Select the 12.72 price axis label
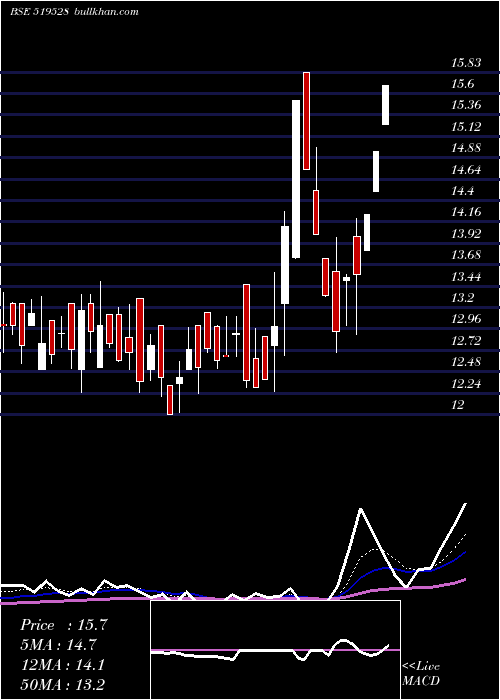500x700 pixels. [466, 341]
